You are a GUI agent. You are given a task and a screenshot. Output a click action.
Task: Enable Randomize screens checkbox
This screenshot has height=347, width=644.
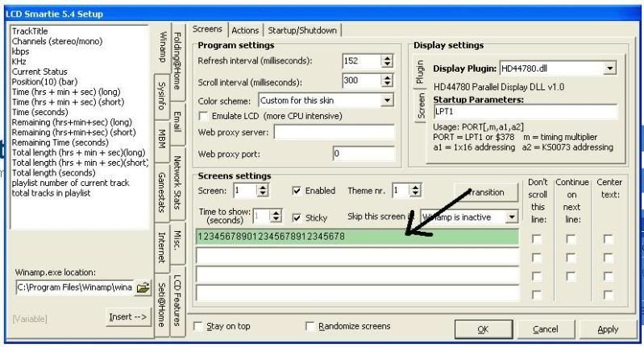click(x=310, y=326)
